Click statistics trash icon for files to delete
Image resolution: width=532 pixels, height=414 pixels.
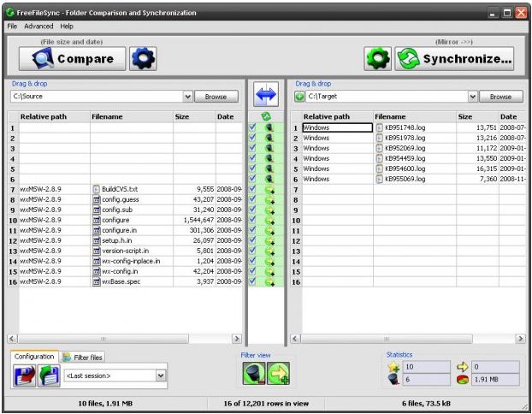tap(393, 380)
